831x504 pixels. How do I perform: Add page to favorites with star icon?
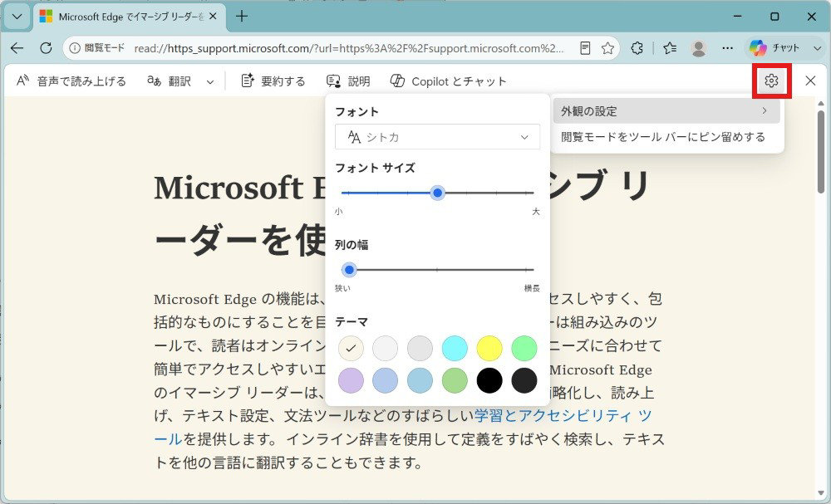point(608,48)
